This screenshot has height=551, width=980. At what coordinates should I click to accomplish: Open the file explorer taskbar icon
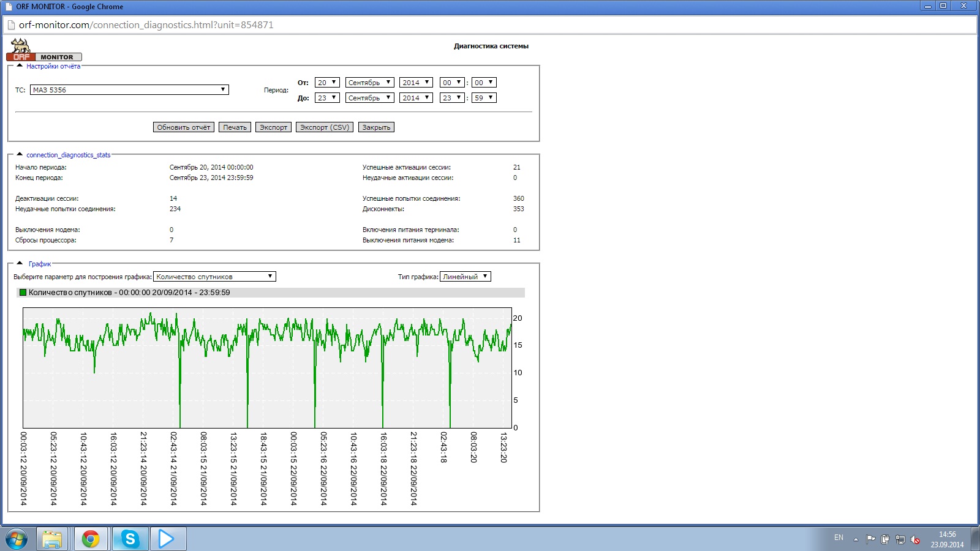[x=52, y=539]
